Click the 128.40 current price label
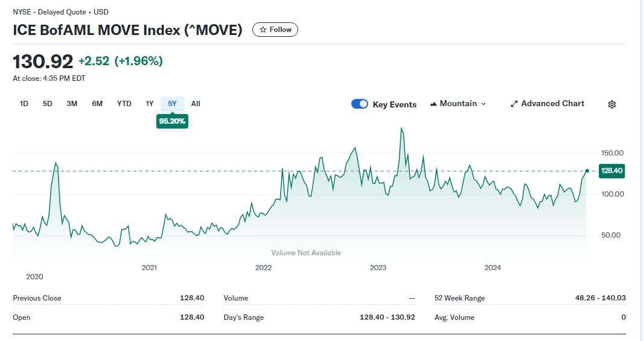Viewport: 644px width, 341px height. [611, 171]
